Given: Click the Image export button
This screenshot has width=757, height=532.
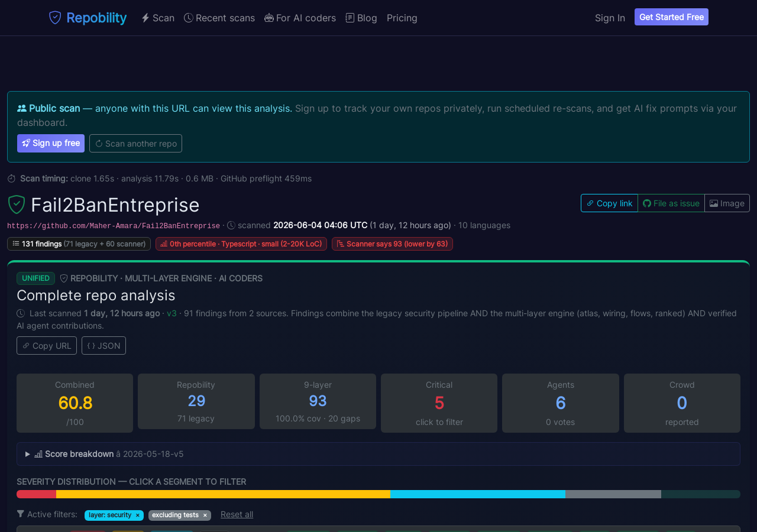Looking at the screenshot, I should 727,203.
